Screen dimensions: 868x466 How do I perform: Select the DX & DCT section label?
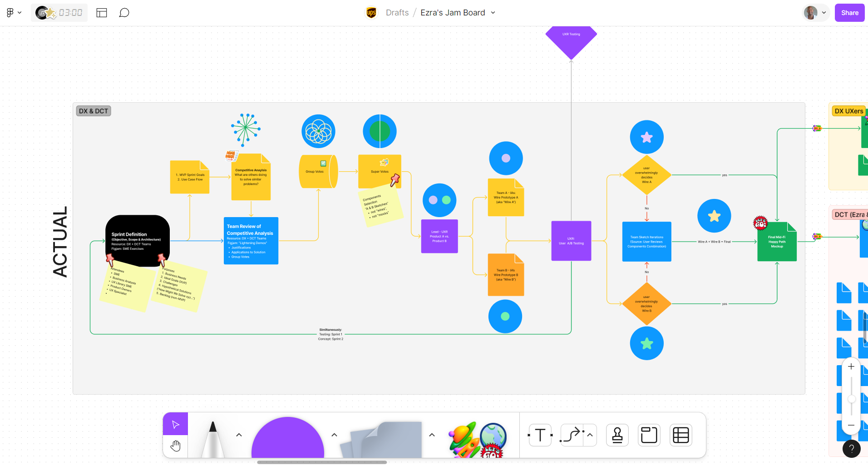[94, 111]
